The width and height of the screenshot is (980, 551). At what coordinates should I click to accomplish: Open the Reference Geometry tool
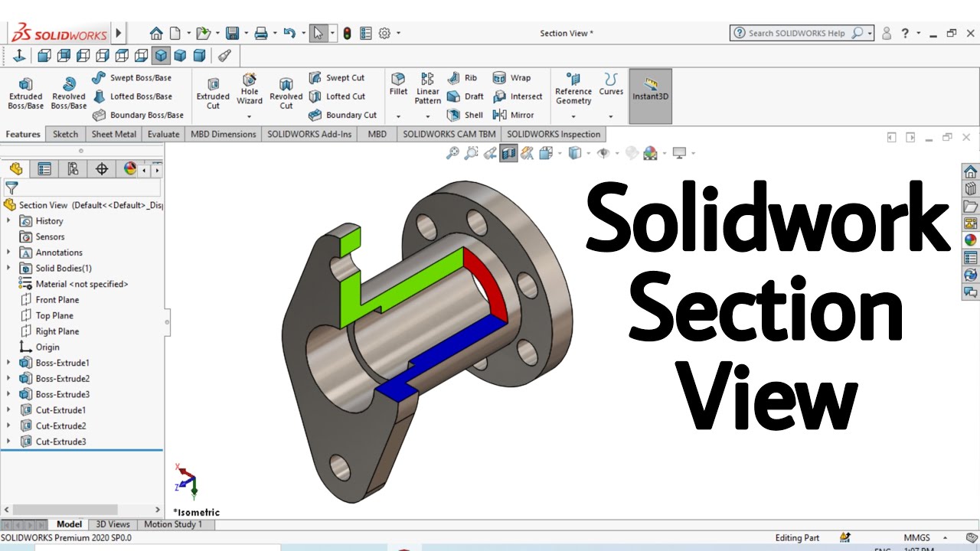(573, 89)
